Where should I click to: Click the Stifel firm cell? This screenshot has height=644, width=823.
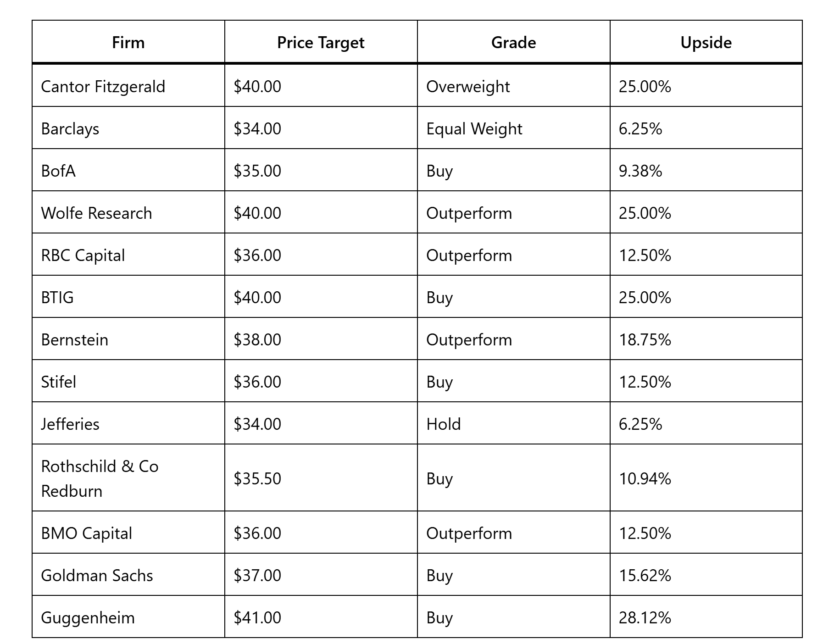click(59, 382)
